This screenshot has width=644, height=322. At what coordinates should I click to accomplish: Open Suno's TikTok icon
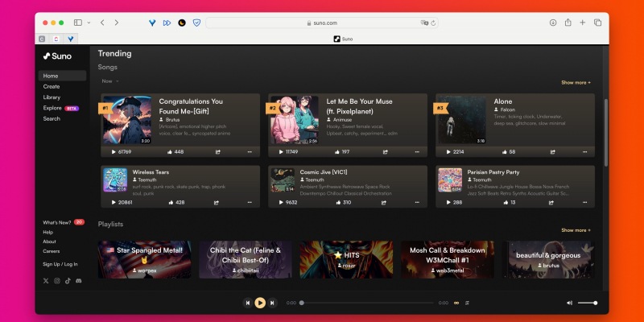click(x=68, y=281)
